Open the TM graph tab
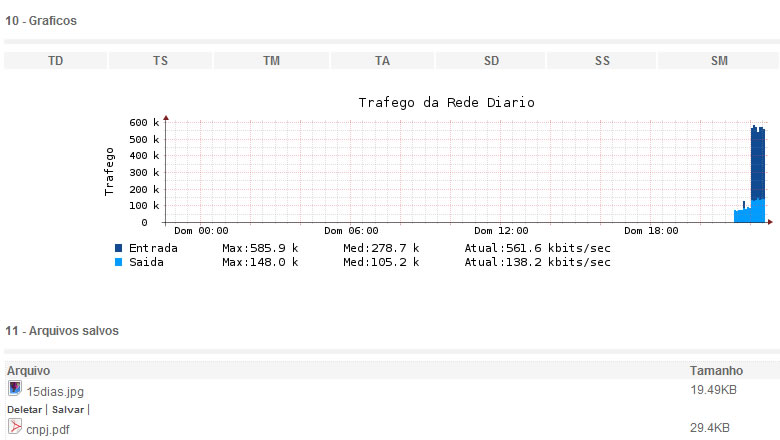The height and width of the screenshot is (440, 780). point(271,61)
